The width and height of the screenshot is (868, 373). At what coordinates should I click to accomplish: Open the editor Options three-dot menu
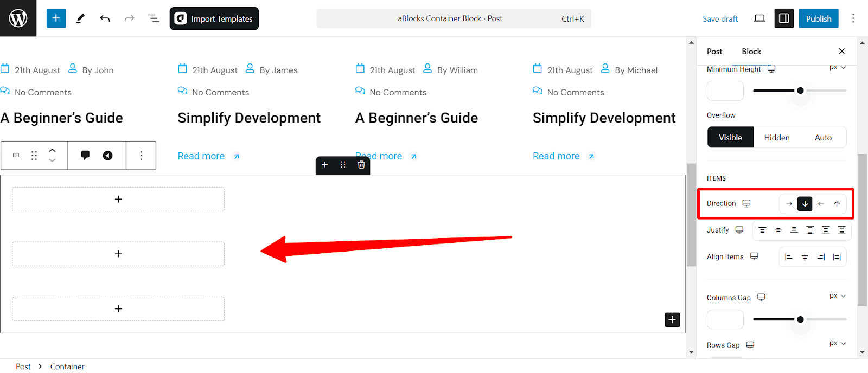(x=853, y=18)
